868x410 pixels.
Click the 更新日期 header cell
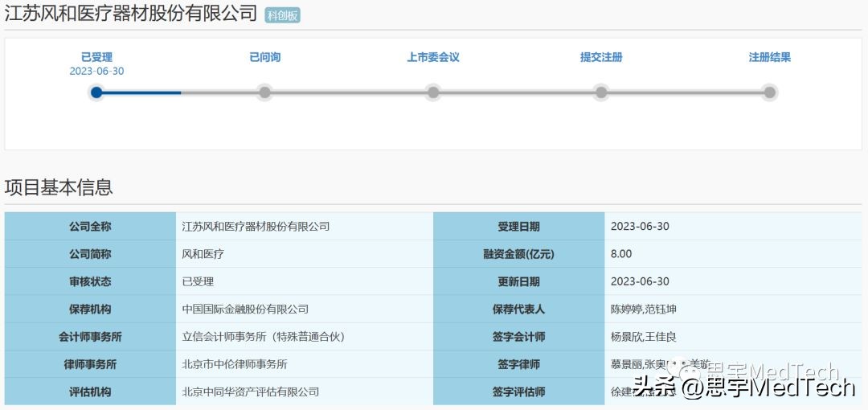click(518, 281)
